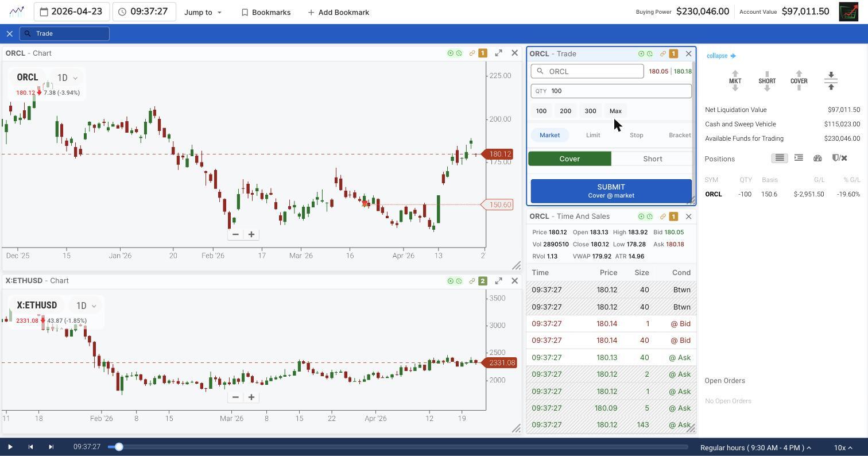Choose the Cover side toggle

pyautogui.click(x=569, y=159)
